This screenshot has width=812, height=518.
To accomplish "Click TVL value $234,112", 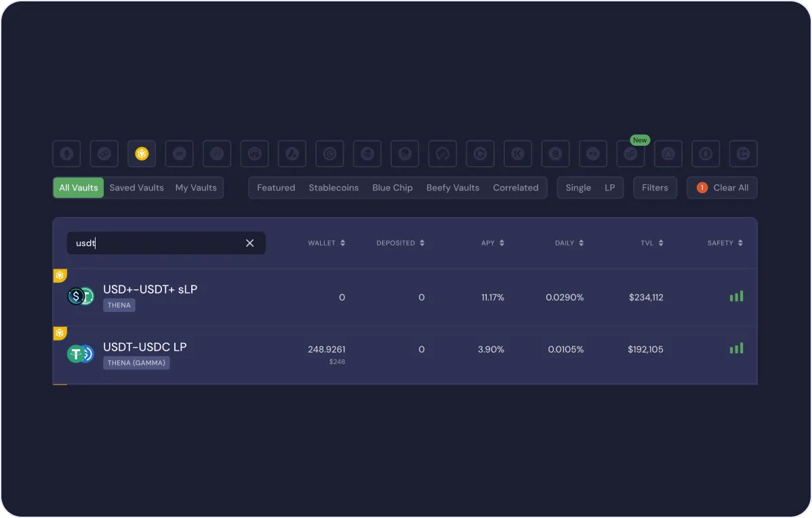I will (646, 298).
